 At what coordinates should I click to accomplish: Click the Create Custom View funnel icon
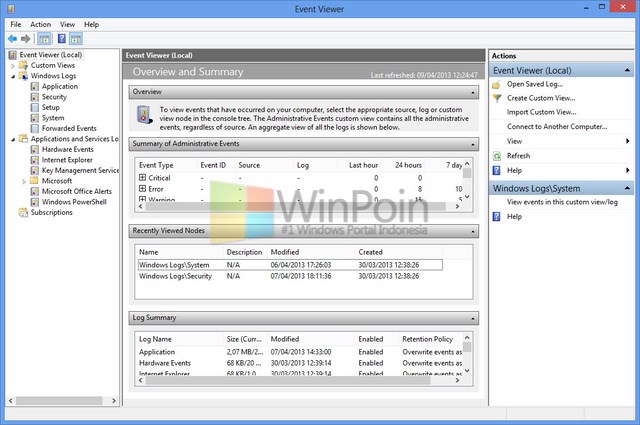tap(497, 98)
